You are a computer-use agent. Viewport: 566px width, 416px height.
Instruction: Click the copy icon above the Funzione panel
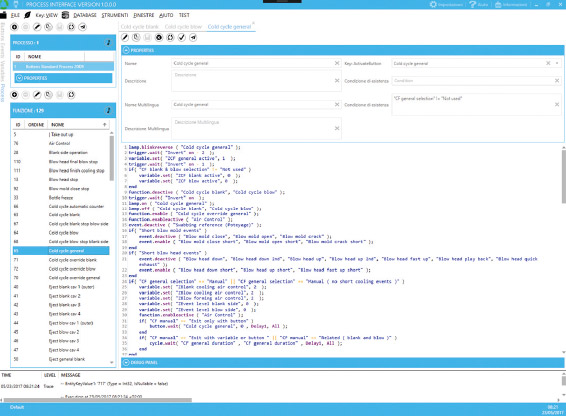click(x=48, y=95)
